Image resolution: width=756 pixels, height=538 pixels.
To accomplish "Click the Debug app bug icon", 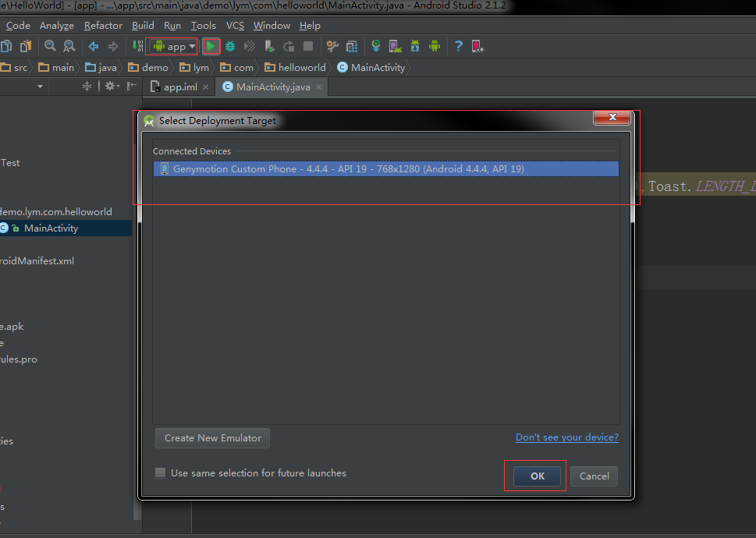I will [230, 46].
